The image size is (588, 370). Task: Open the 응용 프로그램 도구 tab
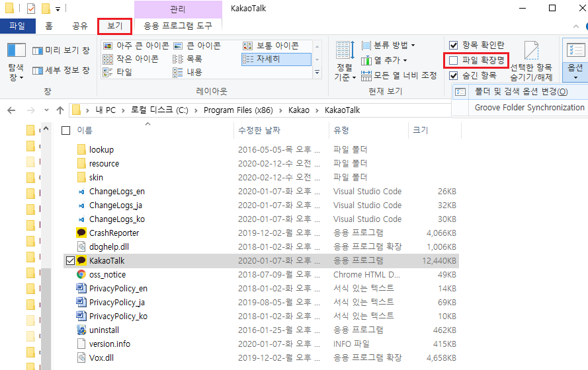point(178,26)
